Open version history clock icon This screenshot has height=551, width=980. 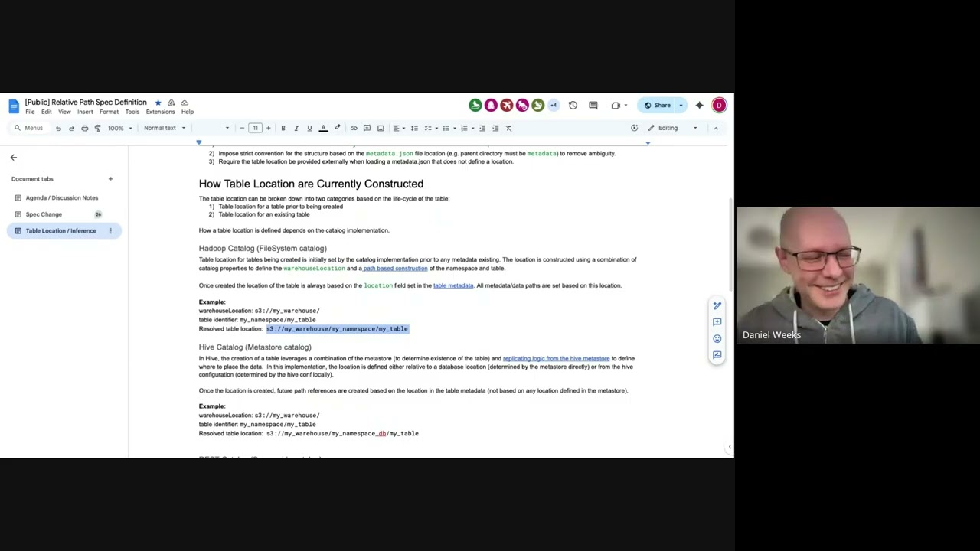(573, 106)
